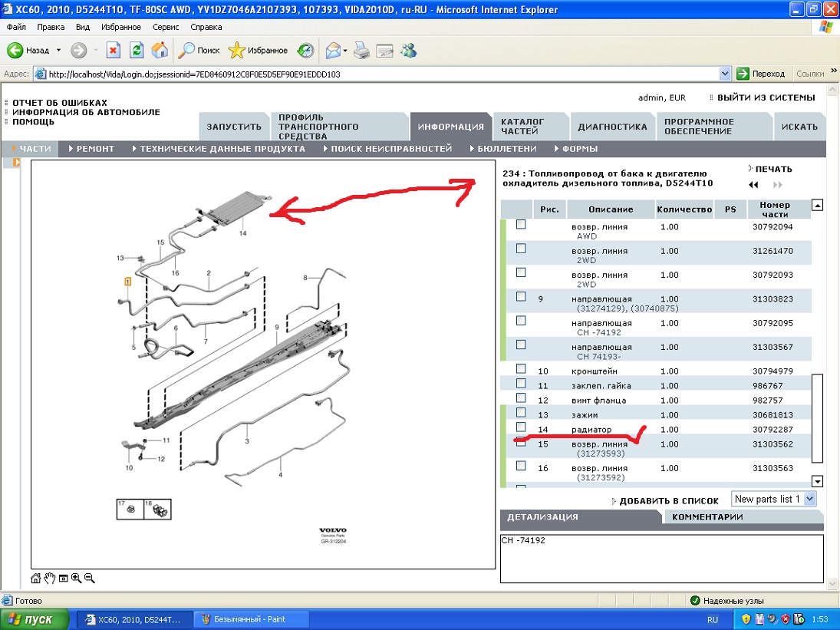Screen dimensions: 840x630
Task: Open the browser History icon
Action: [305, 51]
